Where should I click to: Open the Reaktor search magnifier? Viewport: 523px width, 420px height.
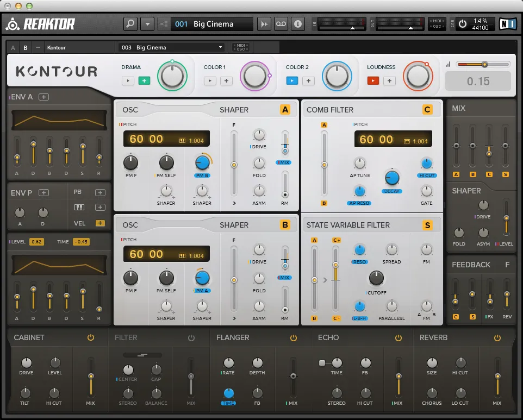pos(130,24)
